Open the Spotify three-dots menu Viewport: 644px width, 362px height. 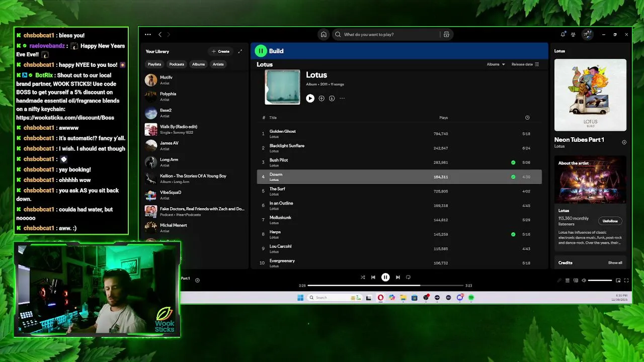(147, 35)
